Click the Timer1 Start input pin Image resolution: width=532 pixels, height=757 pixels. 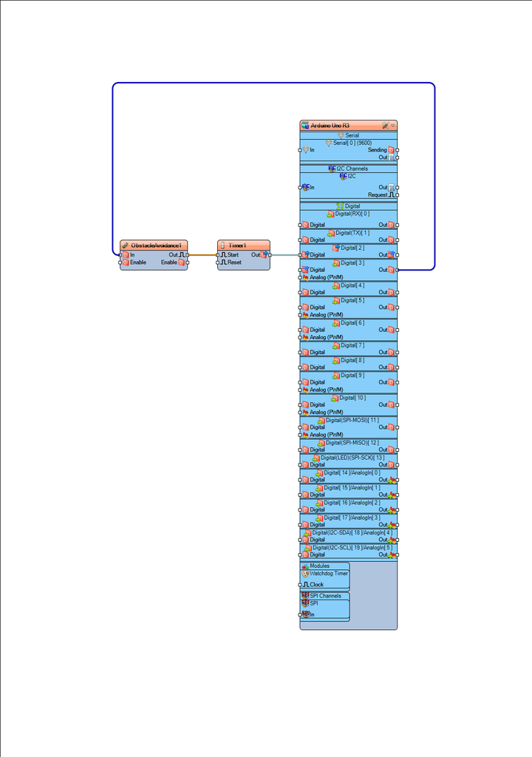pyautogui.click(x=217, y=254)
